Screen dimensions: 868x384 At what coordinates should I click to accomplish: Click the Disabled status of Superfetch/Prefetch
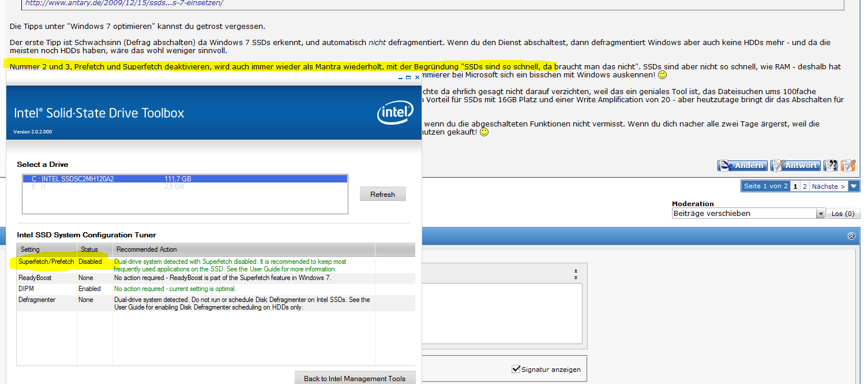[x=90, y=262]
